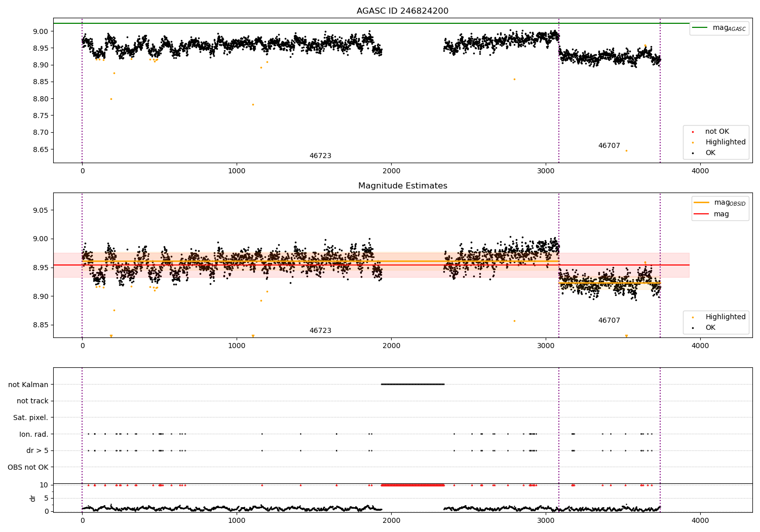
Task: Click x-axis tick 4000 under bottom plot
Action: click(700, 521)
